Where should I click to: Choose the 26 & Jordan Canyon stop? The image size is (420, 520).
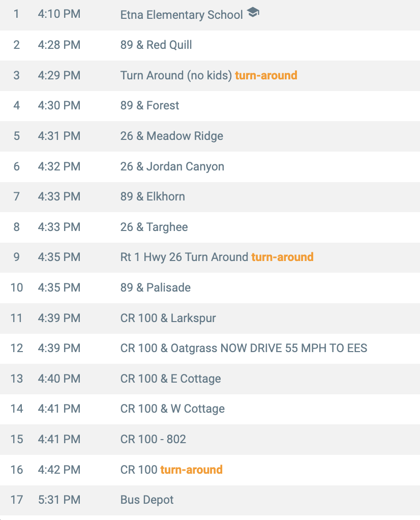point(172,166)
